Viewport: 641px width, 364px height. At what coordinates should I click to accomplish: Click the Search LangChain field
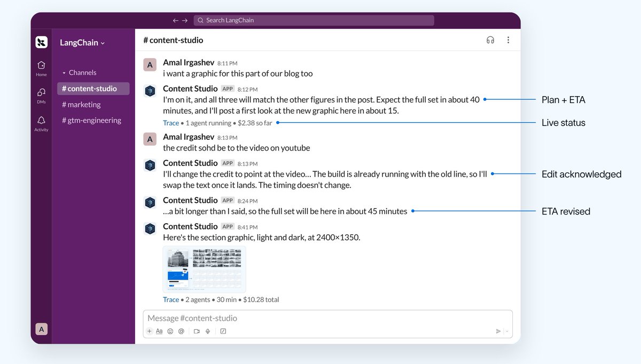tap(314, 20)
